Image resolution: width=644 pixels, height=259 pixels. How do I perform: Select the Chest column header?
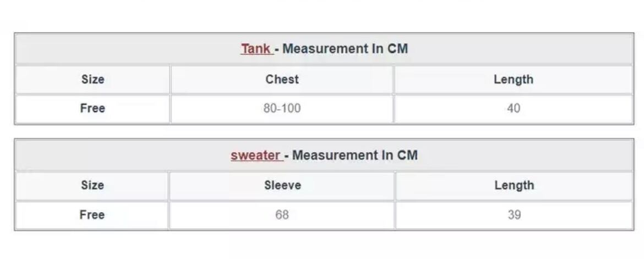pos(282,79)
